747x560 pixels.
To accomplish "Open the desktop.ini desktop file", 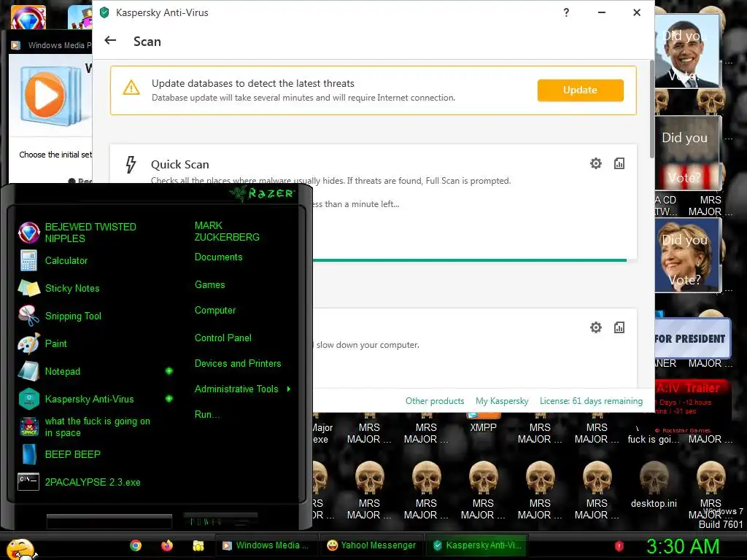I will (654, 486).
